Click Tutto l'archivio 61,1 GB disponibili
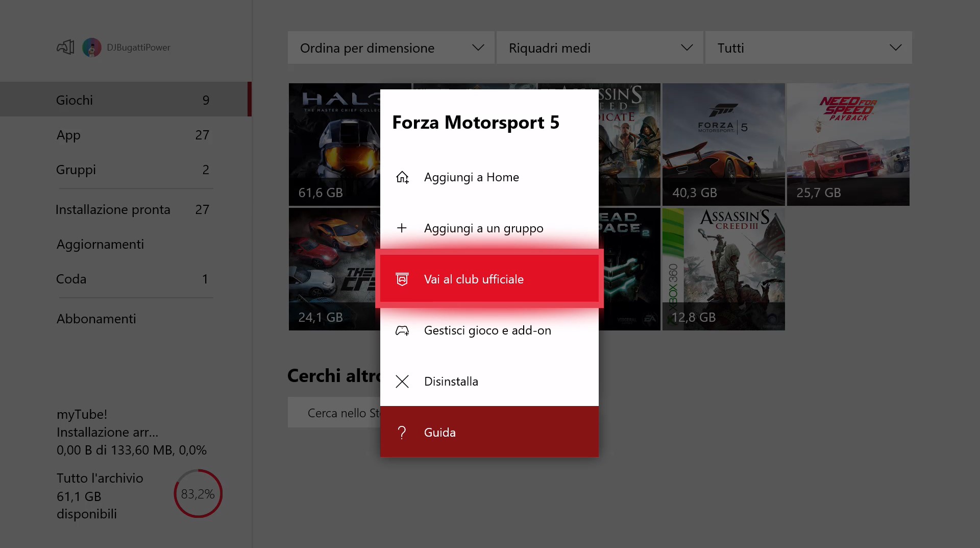Image resolution: width=980 pixels, height=548 pixels. [x=100, y=496]
